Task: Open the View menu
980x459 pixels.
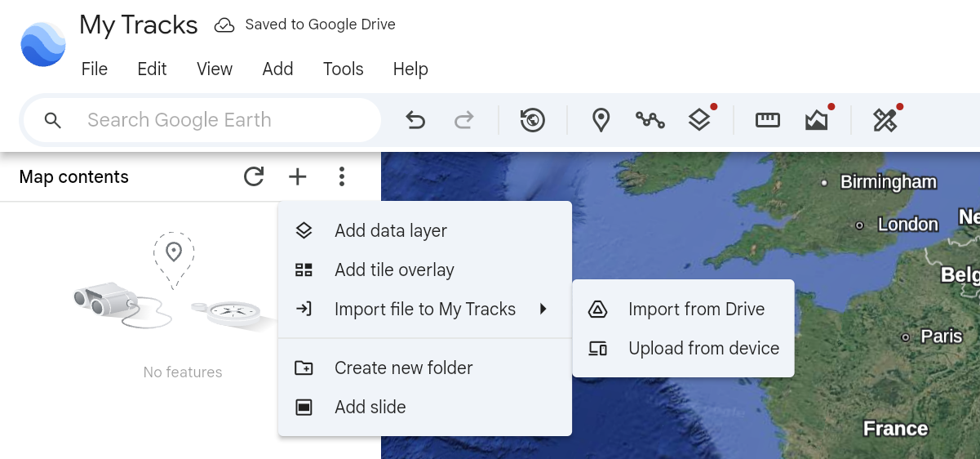Action: click(215, 69)
